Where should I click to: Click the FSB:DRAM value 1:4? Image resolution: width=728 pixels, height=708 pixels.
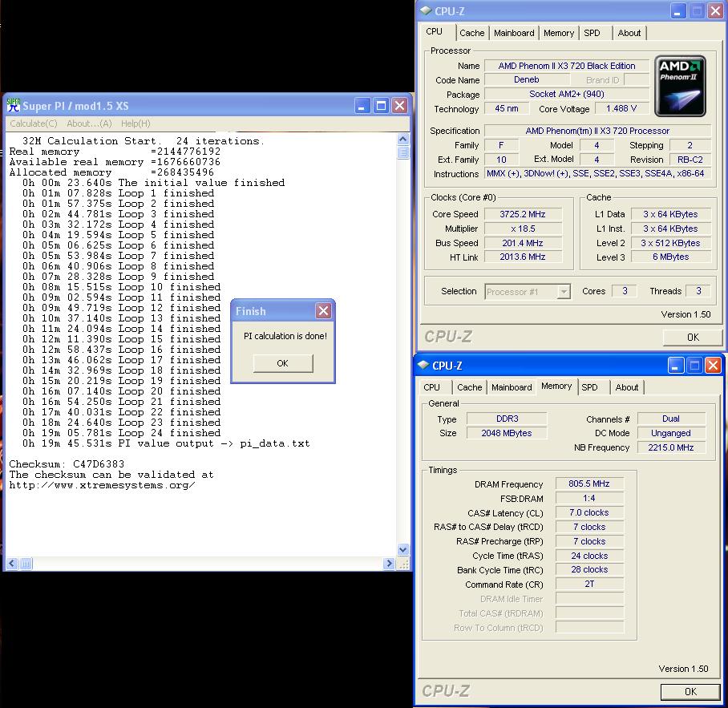pos(589,498)
